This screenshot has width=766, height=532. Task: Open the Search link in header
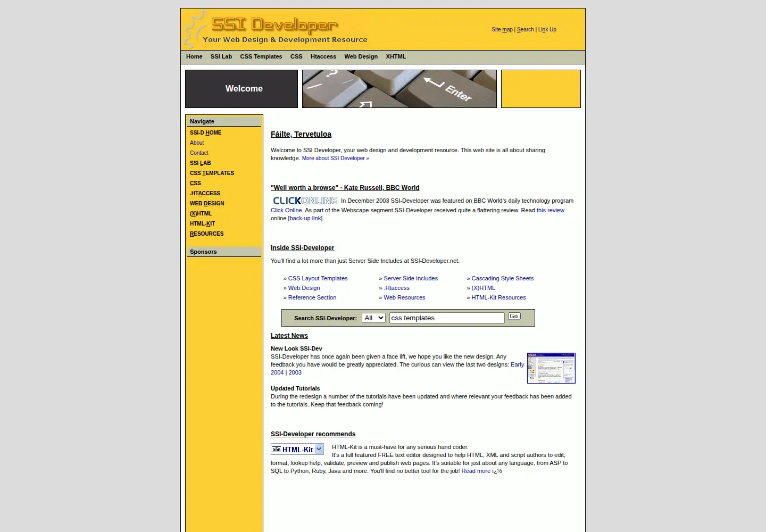[526, 30]
